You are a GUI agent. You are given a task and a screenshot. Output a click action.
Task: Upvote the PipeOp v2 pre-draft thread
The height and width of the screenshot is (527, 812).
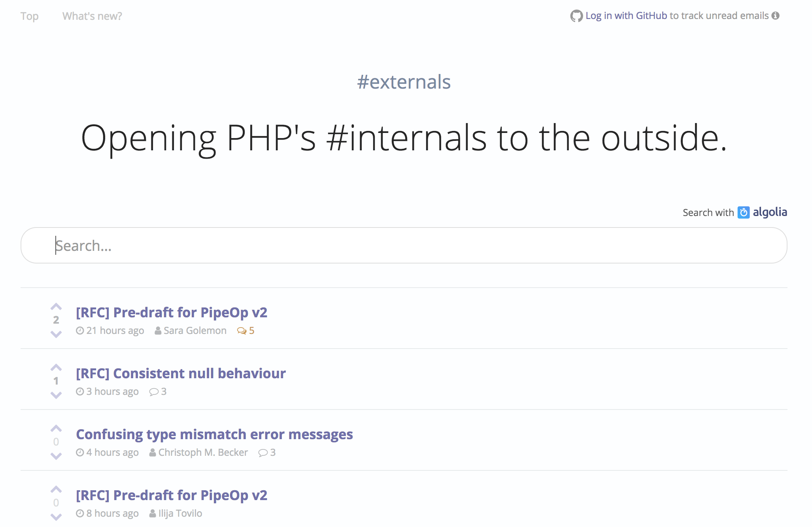[56, 307]
